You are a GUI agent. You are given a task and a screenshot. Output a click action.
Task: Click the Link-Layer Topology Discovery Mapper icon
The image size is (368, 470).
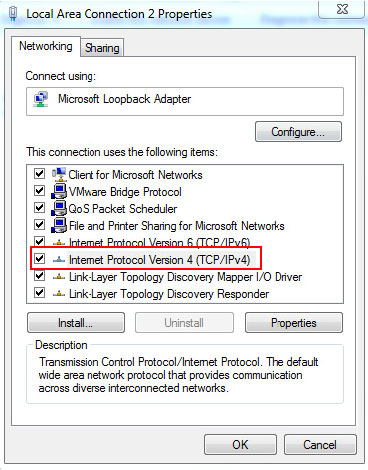click(x=59, y=277)
